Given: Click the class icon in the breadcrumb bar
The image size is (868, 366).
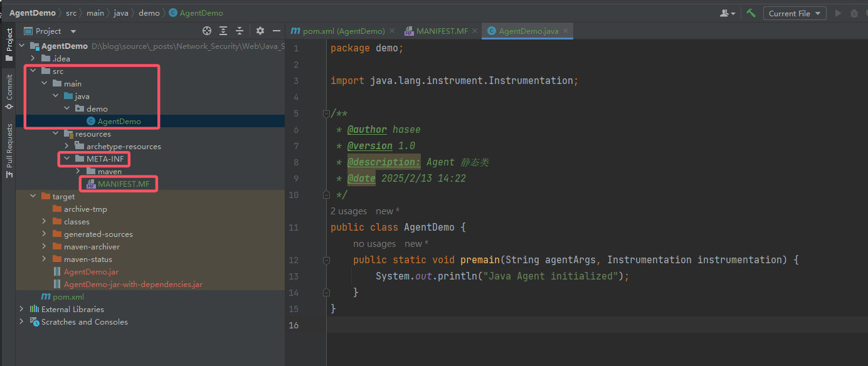Looking at the screenshot, I should [x=173, y=13].
